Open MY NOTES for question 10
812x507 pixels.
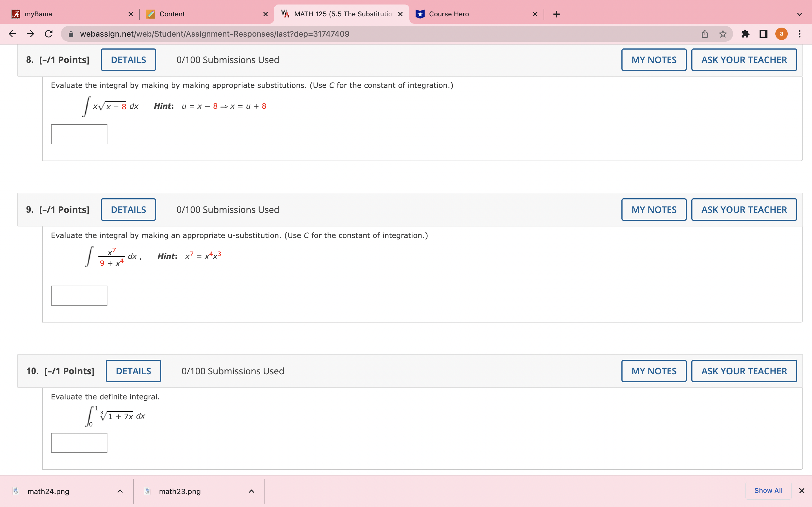(654, 371)
